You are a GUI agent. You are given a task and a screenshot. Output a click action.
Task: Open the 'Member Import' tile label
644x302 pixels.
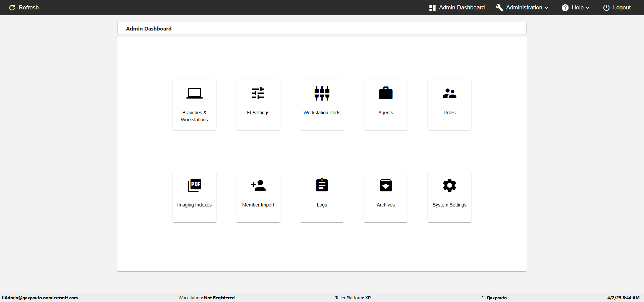(x=258, y=205)
